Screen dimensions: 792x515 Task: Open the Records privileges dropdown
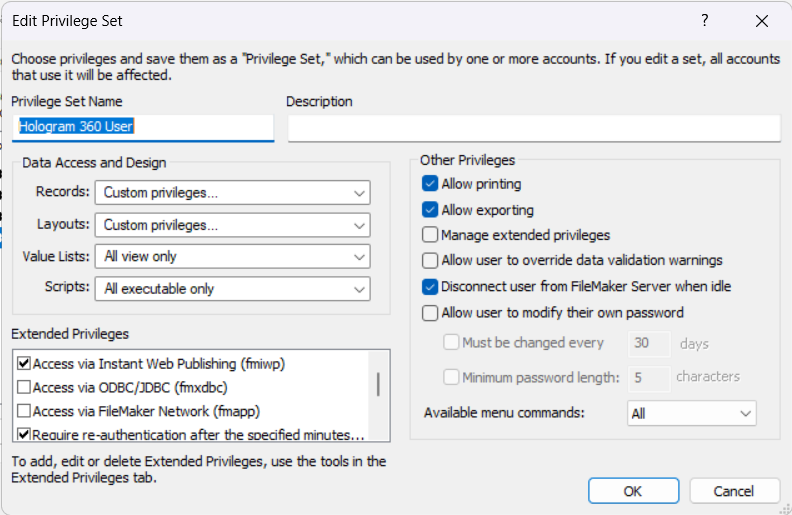pyautogui.click(x=233, y=192)
